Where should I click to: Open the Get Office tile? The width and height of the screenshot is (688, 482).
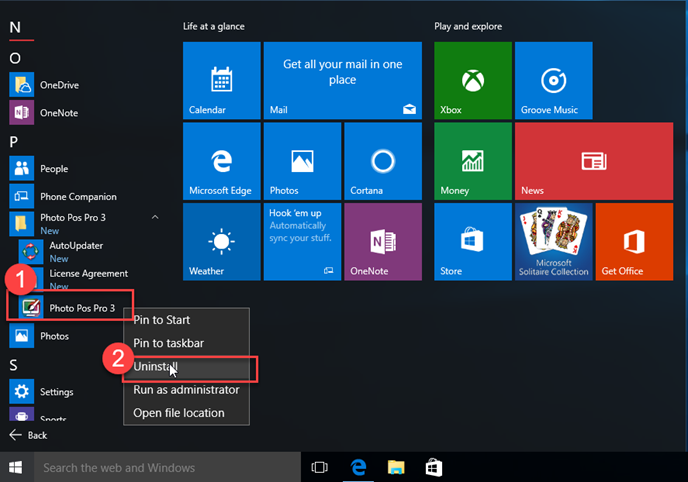tap(634, 242)
